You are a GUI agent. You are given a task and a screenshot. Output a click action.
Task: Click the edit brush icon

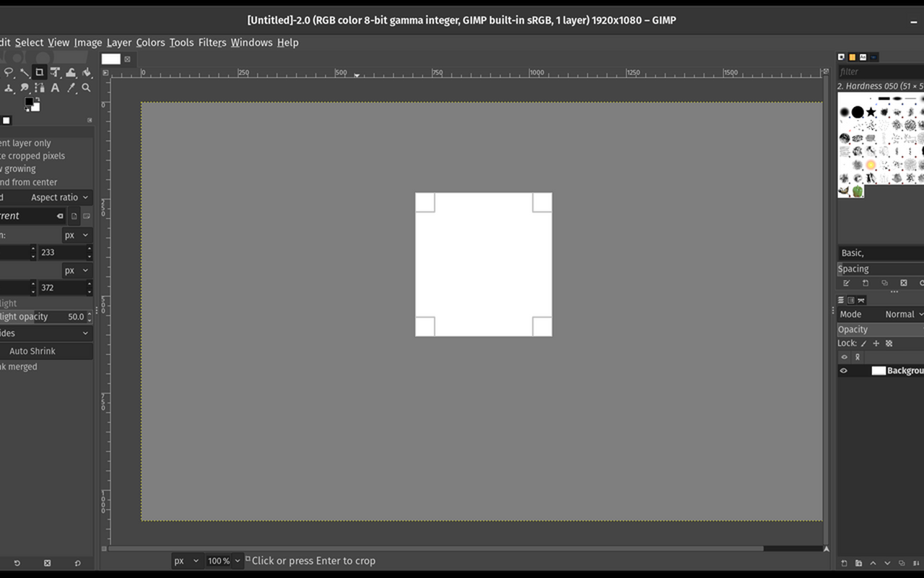pyautogui.click(x=847, y=283)
